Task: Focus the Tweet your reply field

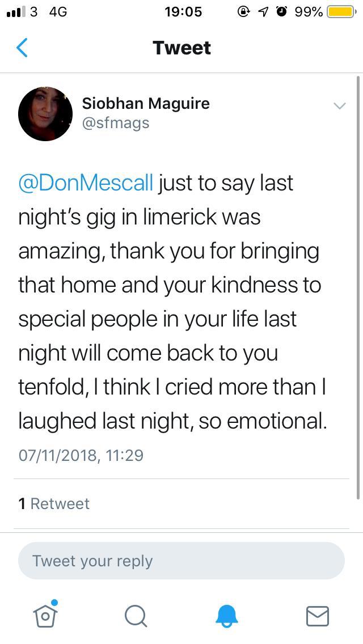Action: pyautogui.click(x=181, y=561)
